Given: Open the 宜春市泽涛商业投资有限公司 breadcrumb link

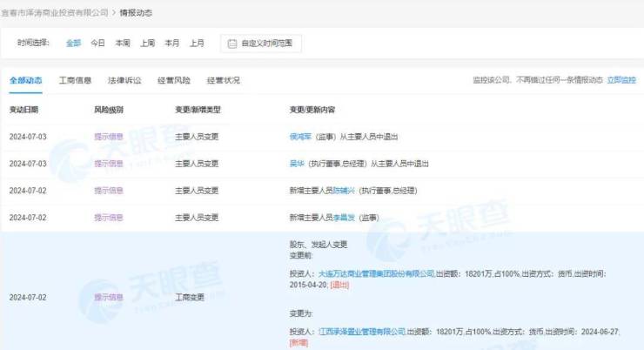Looking at the screenshot, I should [x=55, y=12].
